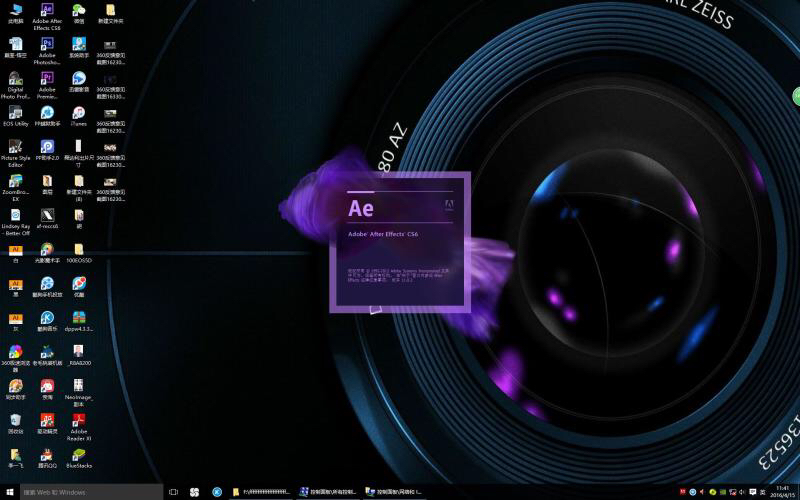This screenshot has width=800, height=500.
Task: Switch to the File Explorer taskbar window
Action: point(261,492)
